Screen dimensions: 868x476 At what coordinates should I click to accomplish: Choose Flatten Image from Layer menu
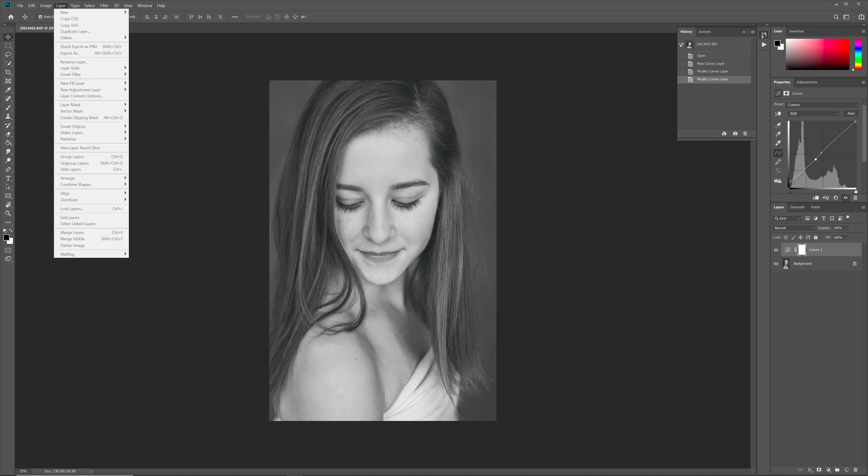(72, 245)
